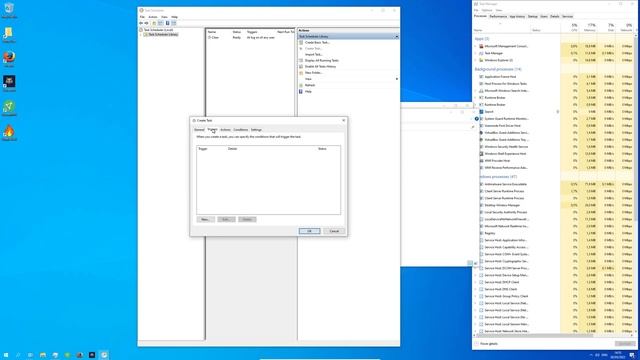Switch to General tab in Create Task dialog

pyautogui.click(x=199, y=130)
